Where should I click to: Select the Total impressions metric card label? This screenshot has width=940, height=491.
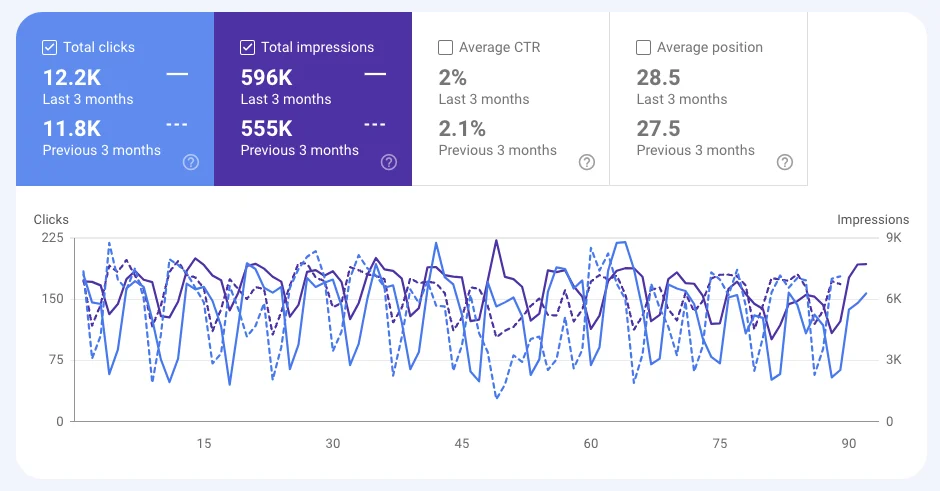(x=318, y=47)
